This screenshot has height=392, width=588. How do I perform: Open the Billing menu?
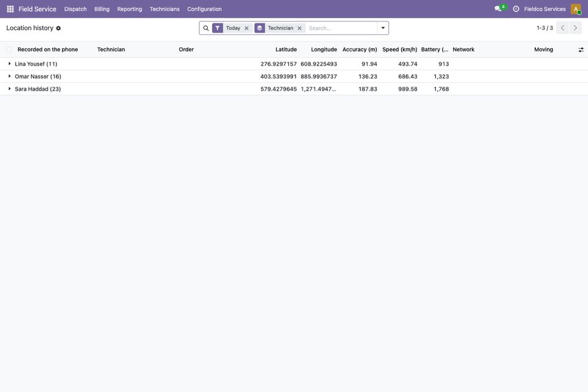click(x=102, y=9)
